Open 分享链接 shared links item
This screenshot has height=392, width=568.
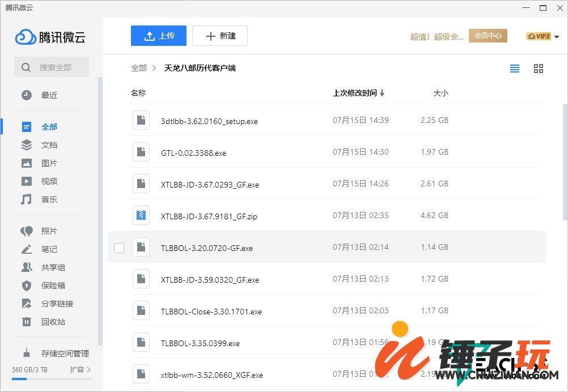click(57, 304)
